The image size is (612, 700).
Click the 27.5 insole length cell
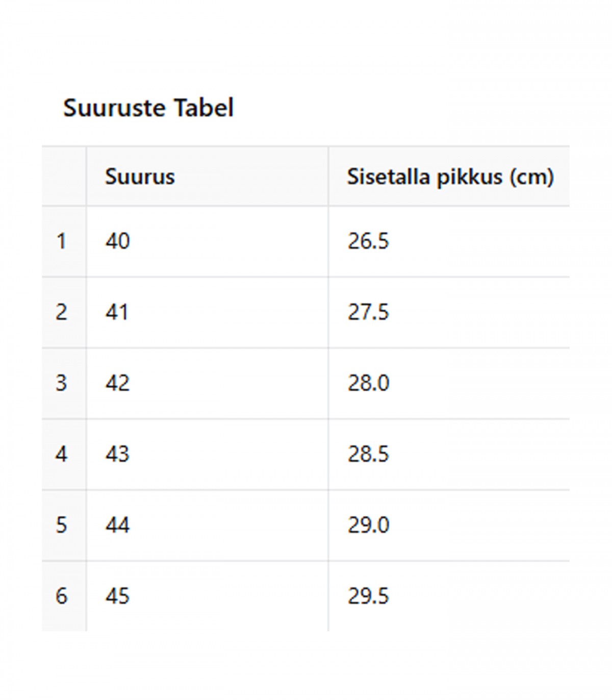[x=449, y=312]
